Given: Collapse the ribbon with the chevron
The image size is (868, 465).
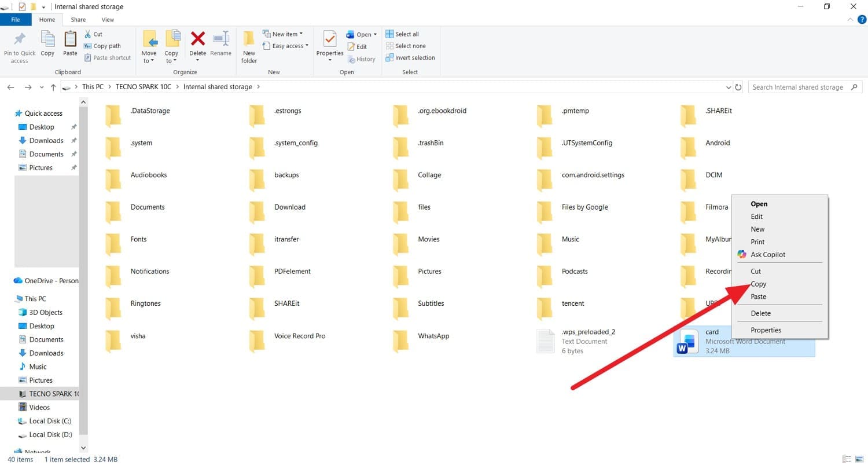Looking at the screenshot, I should [x=850, y=20].
